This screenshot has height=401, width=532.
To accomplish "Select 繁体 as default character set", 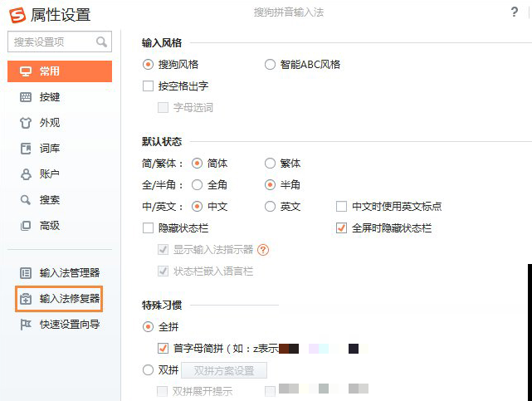I will tap(270, 164).
